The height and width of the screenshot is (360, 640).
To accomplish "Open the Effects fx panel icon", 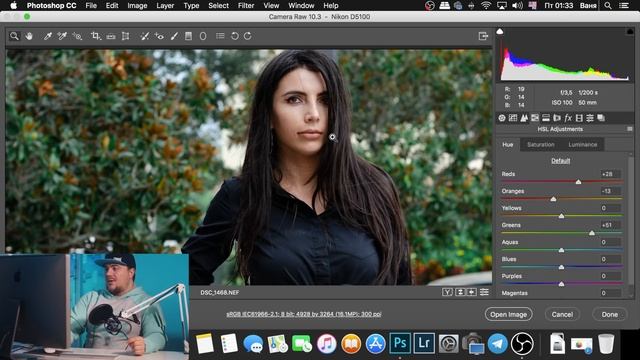I will (x=568, y=118).
